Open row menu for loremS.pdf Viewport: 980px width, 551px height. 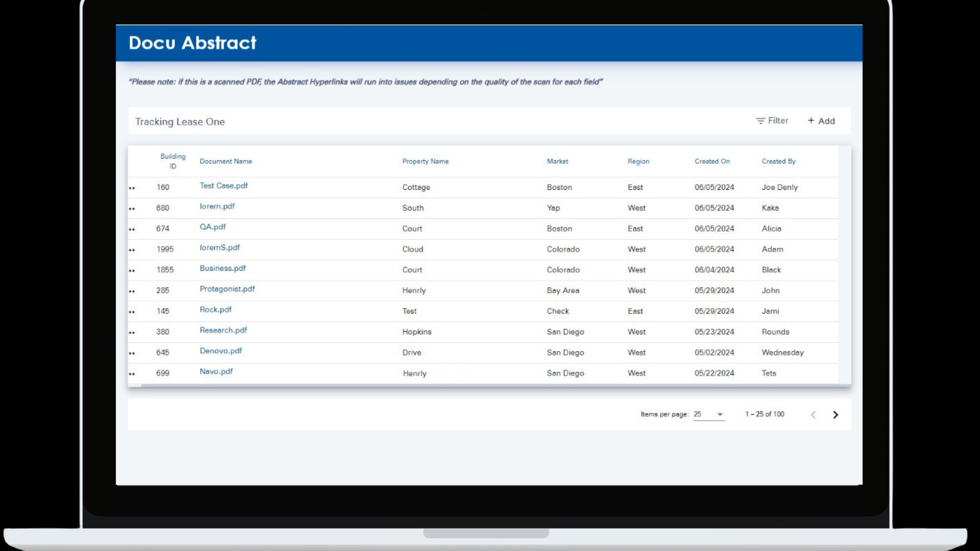click(x=132, y=250)
